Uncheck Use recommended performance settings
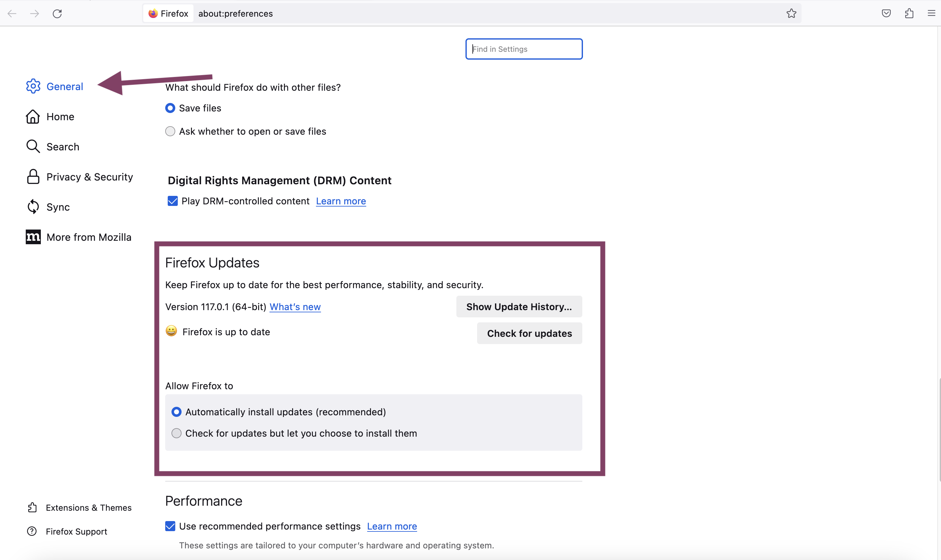 pos(170,526)
